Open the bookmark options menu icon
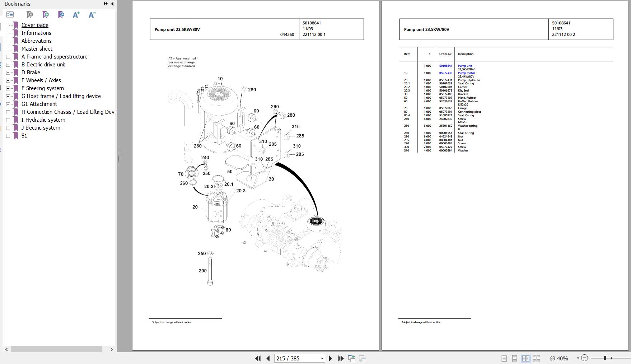The width and height of the screenshot is (631, 364). 10,15
